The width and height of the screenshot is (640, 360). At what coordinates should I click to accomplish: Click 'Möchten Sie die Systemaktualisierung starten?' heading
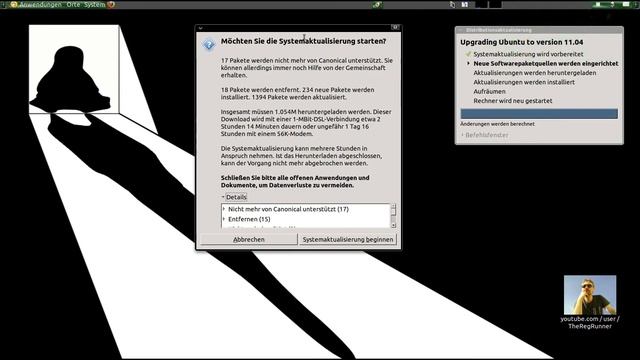pos(303,41)
